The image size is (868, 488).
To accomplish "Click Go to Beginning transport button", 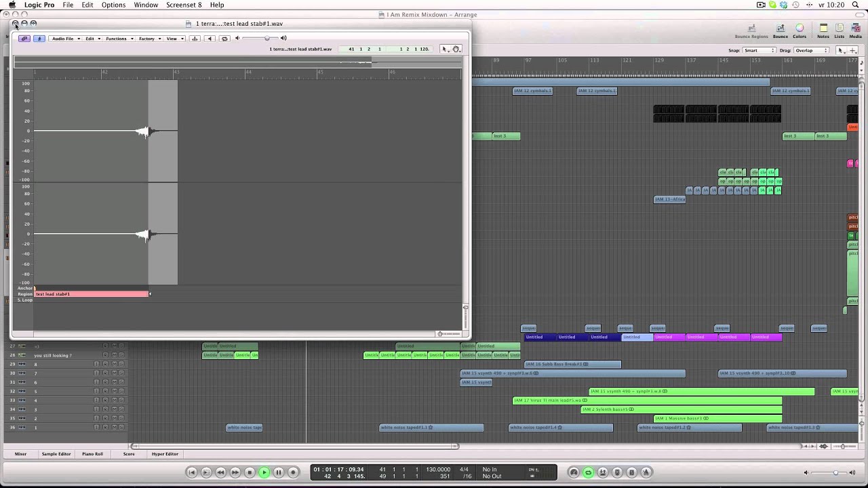I will tap(192, 472).
